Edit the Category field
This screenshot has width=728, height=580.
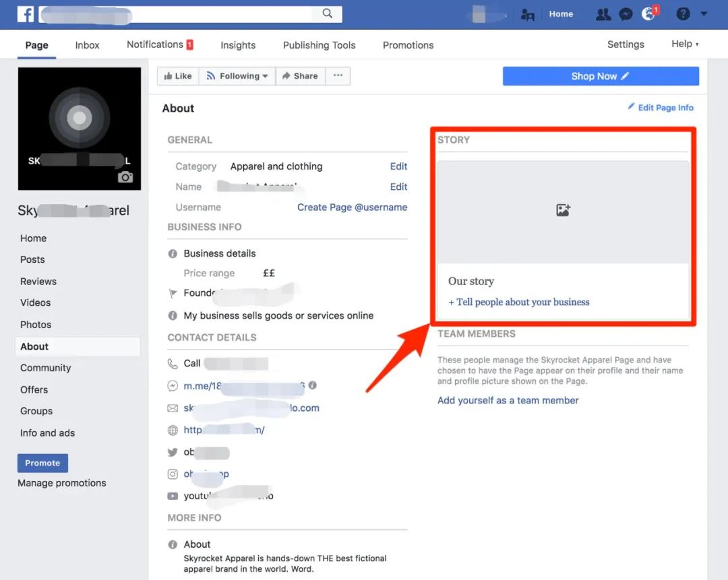(x=398, y=166)
